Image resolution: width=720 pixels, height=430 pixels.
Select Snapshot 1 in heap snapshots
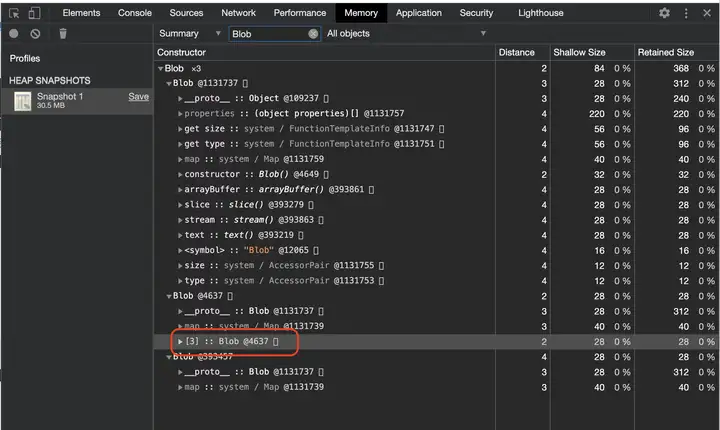[77, 101]
